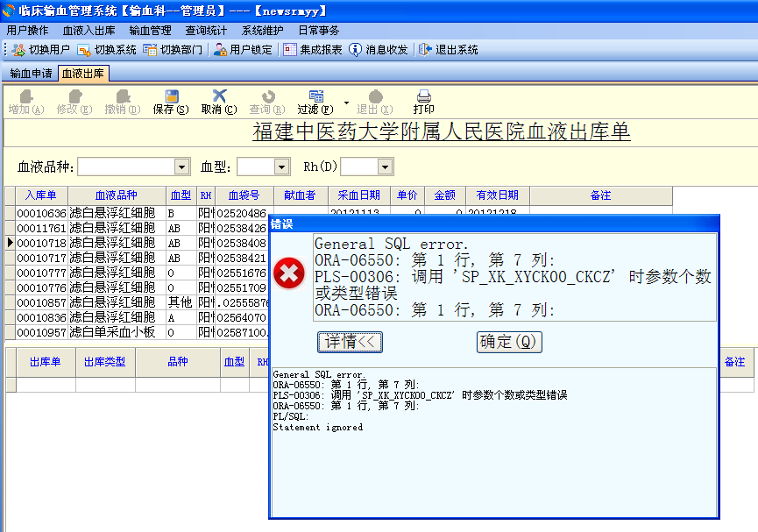Select row with 入库单 00010777
Image resolution: width=758 pixels, height=532 pixels.
pyautogui.click(x=41, y=273)
